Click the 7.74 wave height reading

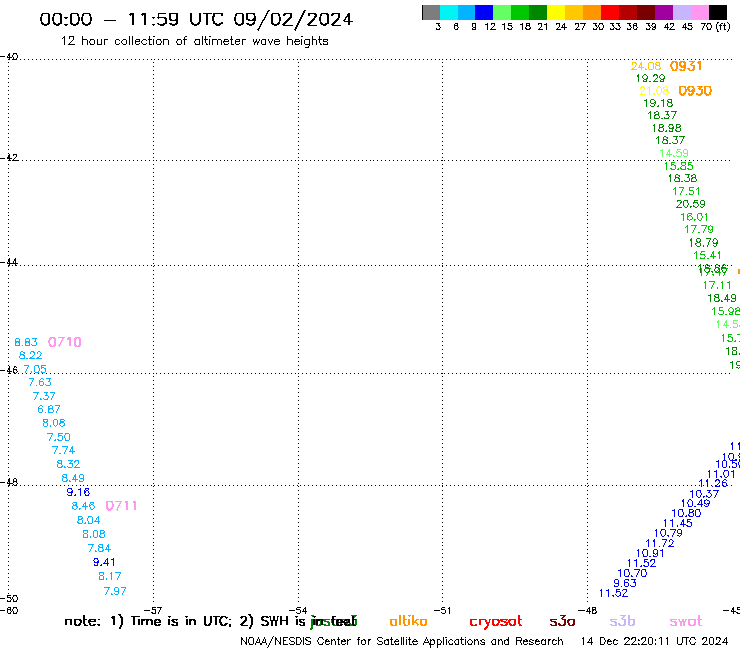coord(64,450)
